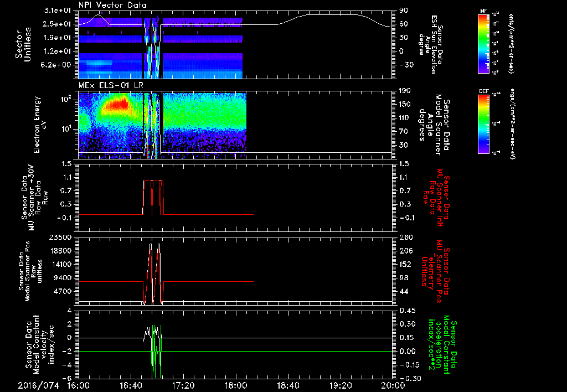Click the '190' scanner angle tick value
The height and width of the screenshot is (392, 567).
click(405, 91)
